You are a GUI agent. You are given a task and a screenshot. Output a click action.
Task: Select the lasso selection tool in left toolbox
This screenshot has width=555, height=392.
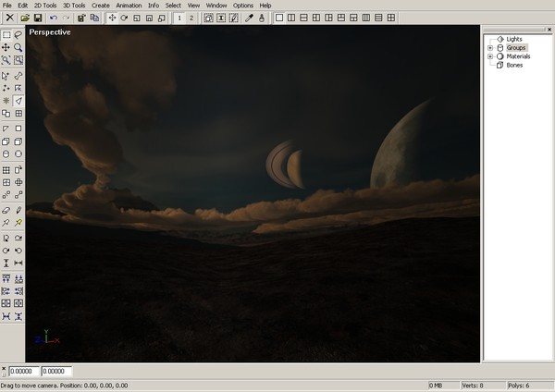click(18, 35)
